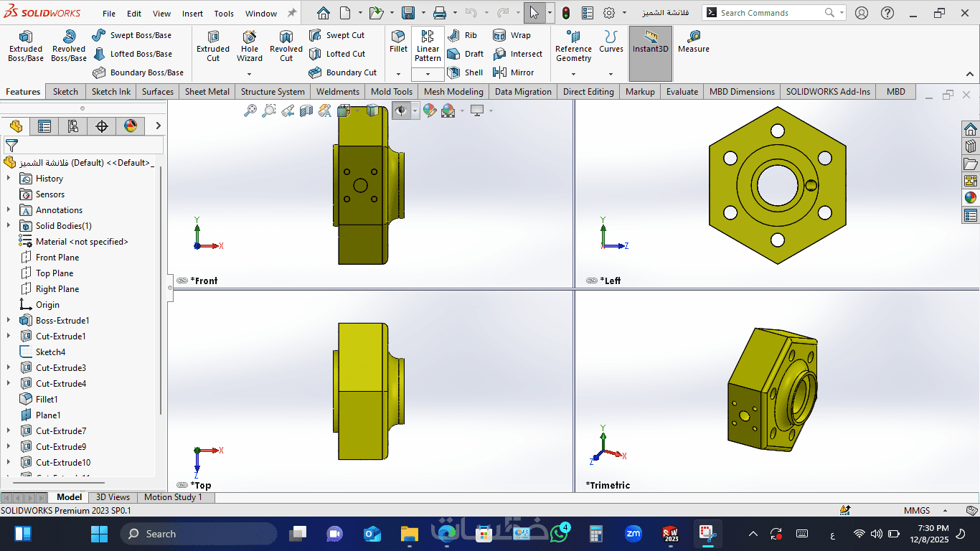The image size is (980, 551).
Task: Toggle the Hide/Show Items eye button
Action: [401, 110]
